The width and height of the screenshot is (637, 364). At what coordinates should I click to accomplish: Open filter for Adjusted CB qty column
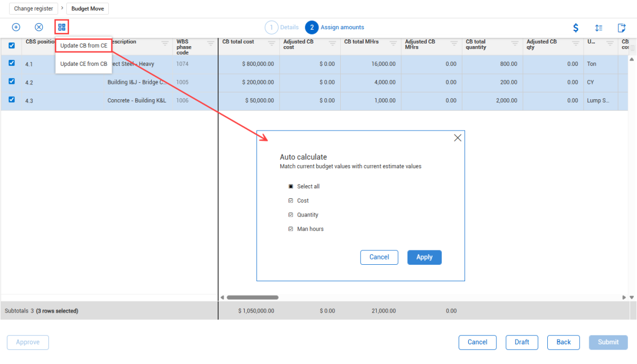[575, 44]
